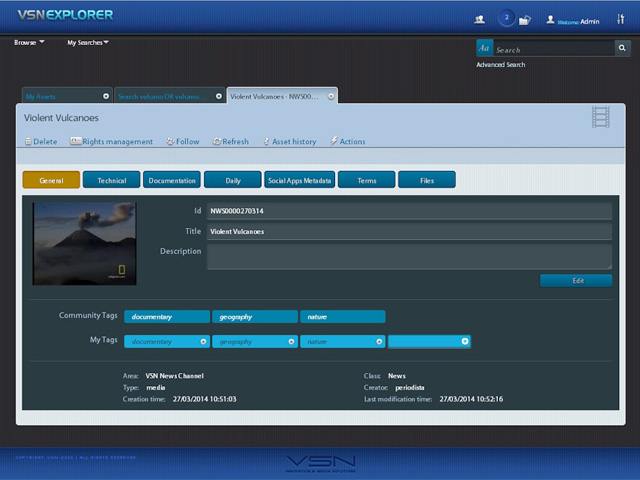Click the nature community tag
The height and width of the screenshot is (480, 640).
pyautogui.click(x=342, y=317)
